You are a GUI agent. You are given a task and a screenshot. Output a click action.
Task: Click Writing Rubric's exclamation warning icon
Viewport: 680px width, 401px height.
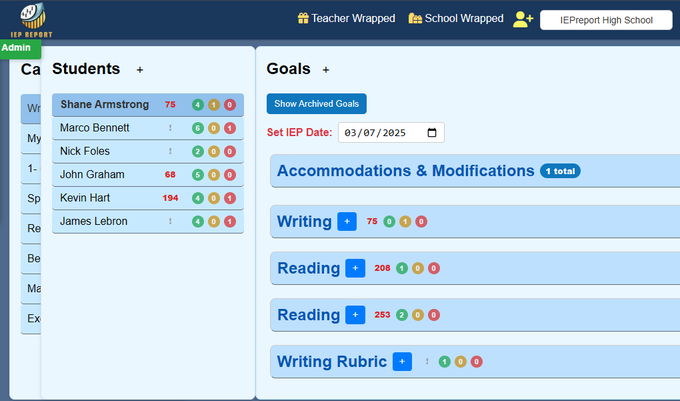point(427,362)
